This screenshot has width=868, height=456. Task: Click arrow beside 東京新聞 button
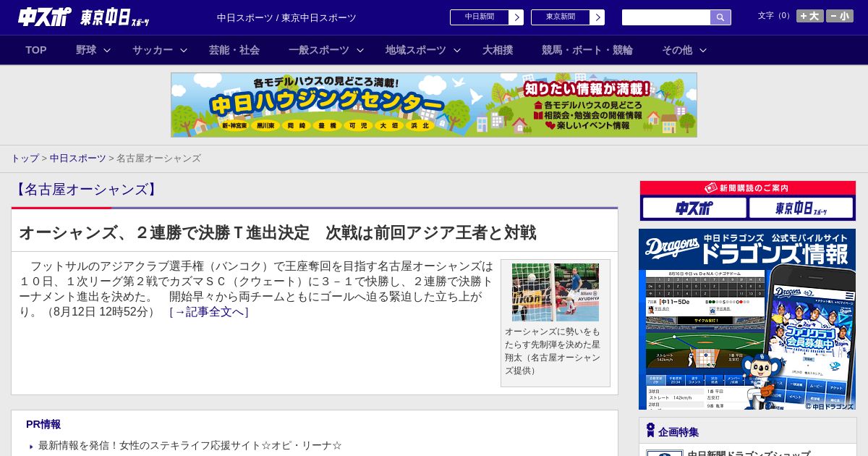tap(597, 17)
